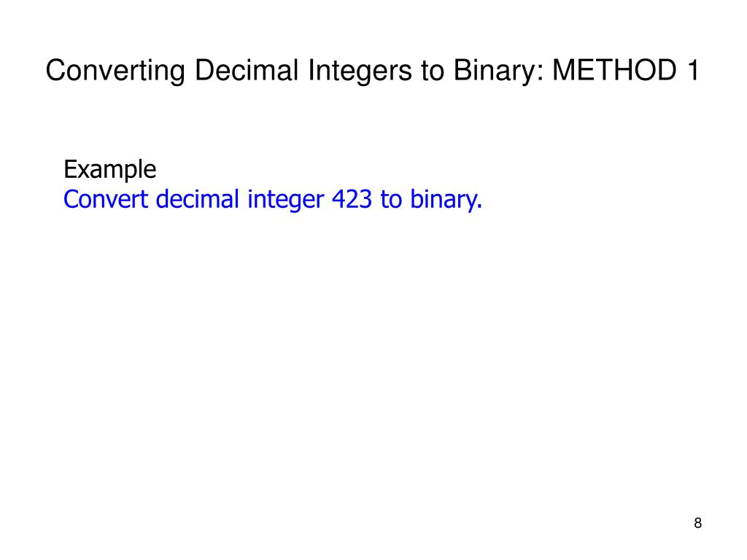The height and width of the screenshot is (560, 747).
Task: Click the word "METHOD" in the title
Action: click(x=614, y=70)
